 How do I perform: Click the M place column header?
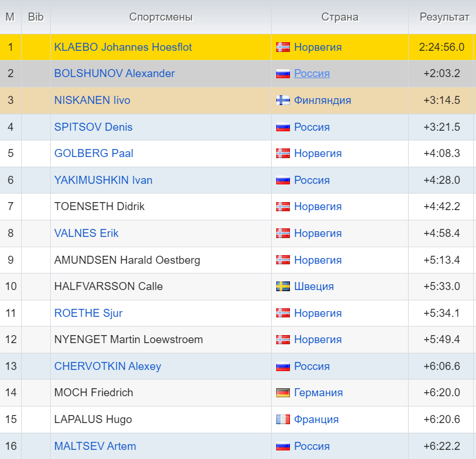pyautogui.click(x=10, y=17)
